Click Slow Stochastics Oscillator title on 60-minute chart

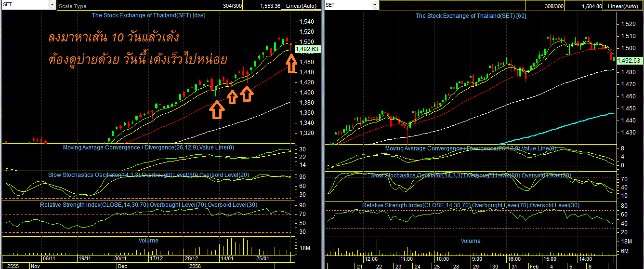[471, 175]
